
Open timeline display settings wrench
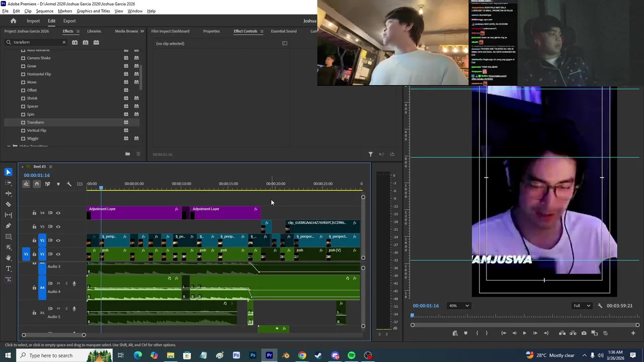(69, 184)
